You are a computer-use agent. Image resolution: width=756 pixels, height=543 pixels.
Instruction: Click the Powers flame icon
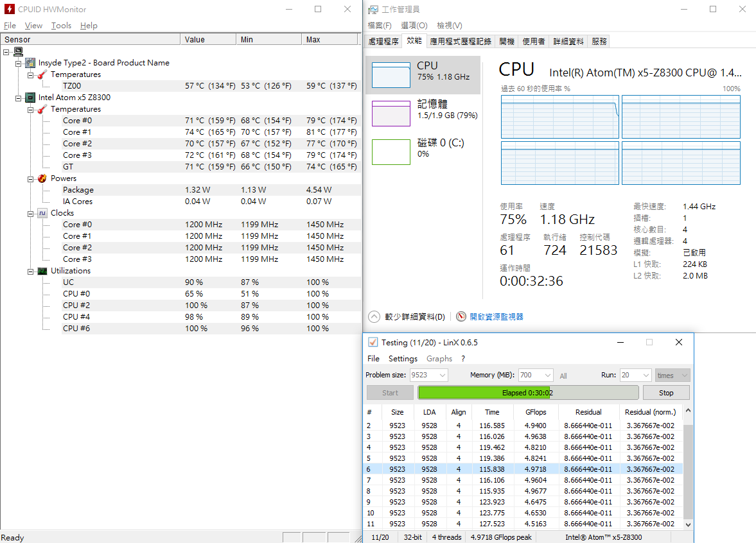coord(42,178)
